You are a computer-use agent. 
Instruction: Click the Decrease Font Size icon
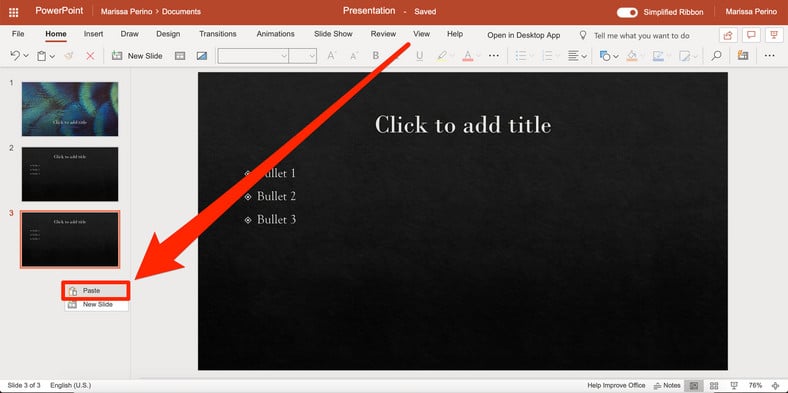354,56
